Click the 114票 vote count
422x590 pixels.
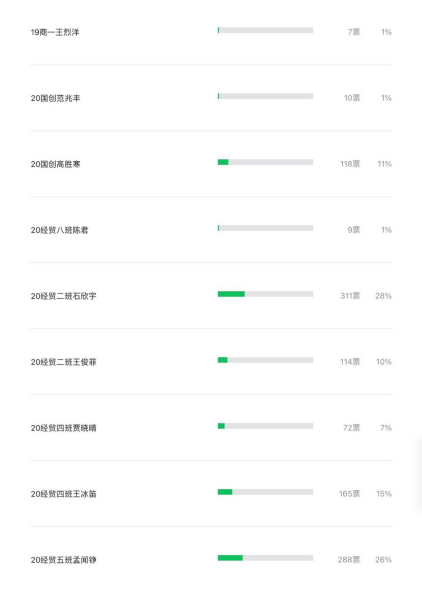pyautogui.click(x=350, y=362)
